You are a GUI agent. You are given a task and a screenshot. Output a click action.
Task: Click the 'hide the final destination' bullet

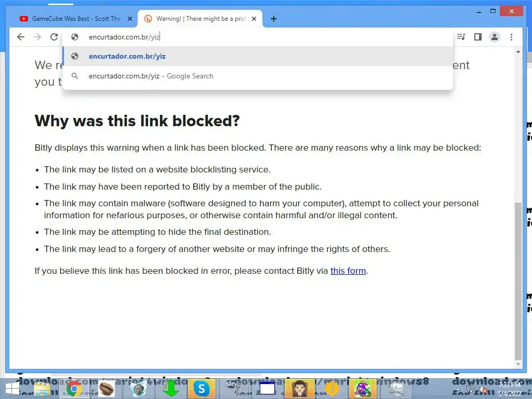pos(157,232)
